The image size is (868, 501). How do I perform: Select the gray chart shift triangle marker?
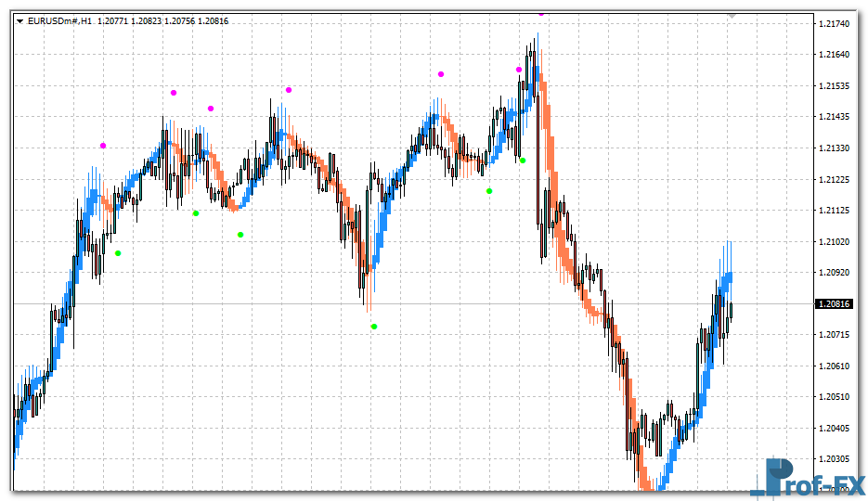pyautogui.click(x=732, y=16)
